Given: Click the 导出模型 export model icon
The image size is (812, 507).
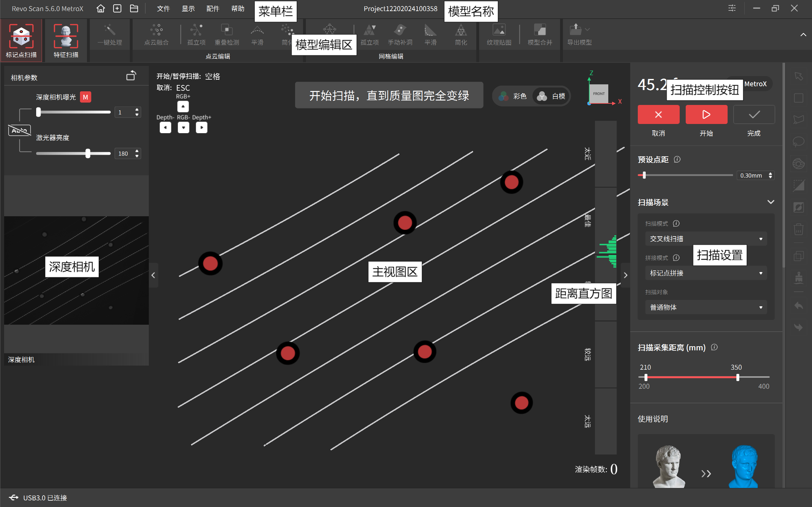Looking at the screenshot, I should point(576,29).
